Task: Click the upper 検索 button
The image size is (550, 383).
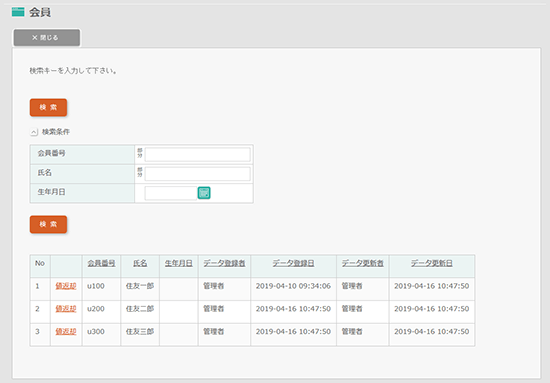Action: click(x=48, y=107)
